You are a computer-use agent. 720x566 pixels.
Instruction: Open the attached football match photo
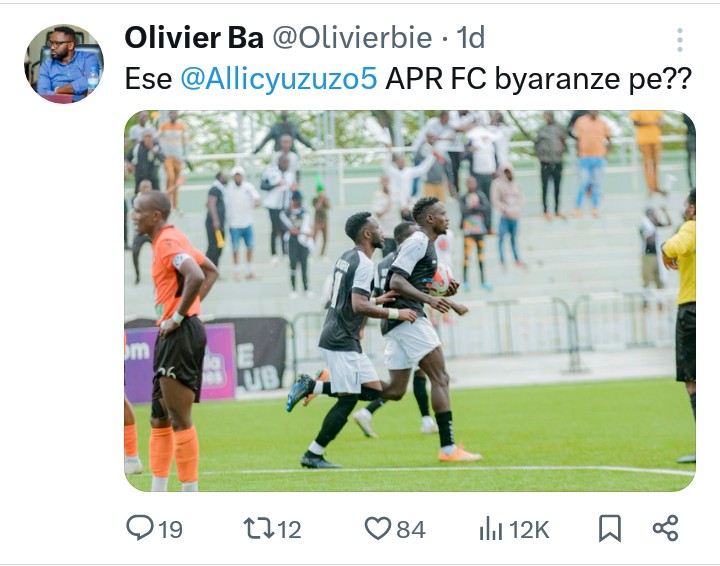point(410,301)
